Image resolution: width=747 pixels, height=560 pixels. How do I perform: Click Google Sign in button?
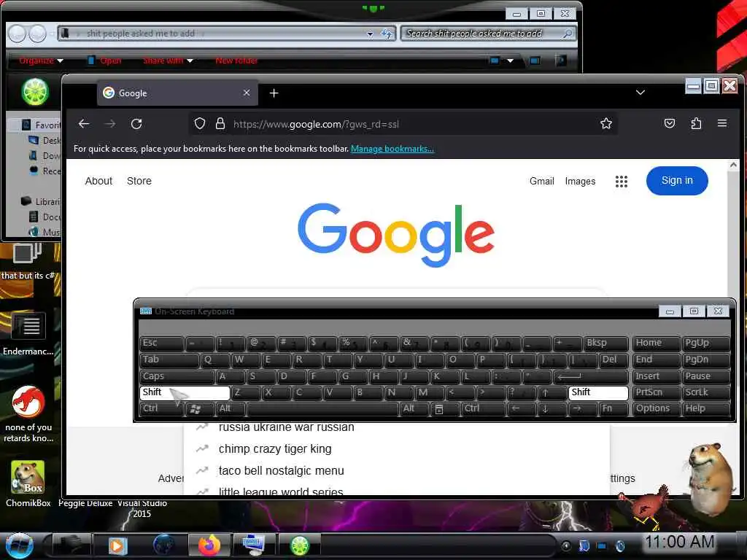tap(677, 181)
